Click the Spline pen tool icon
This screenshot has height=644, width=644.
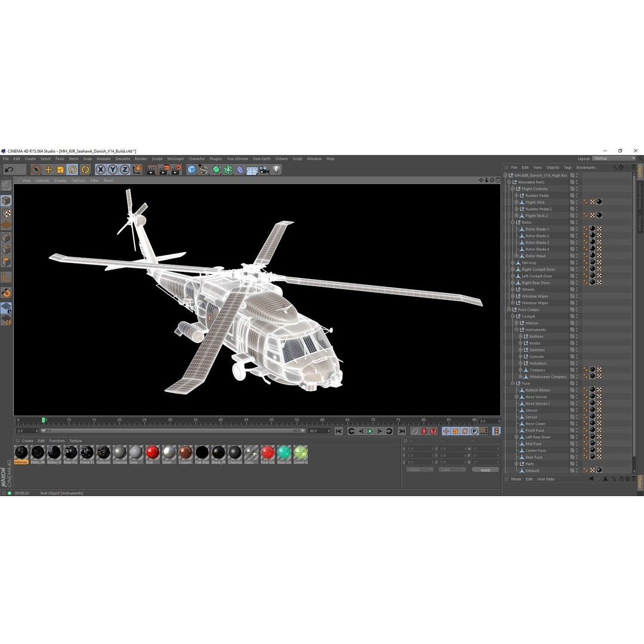(204, 169)
